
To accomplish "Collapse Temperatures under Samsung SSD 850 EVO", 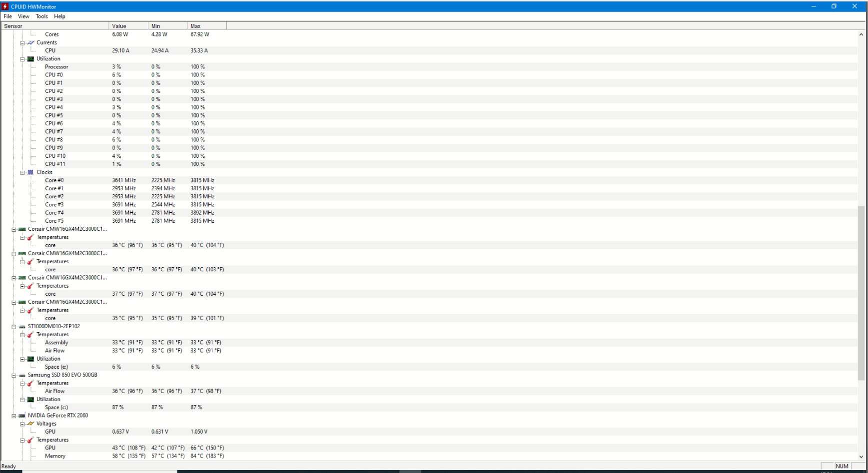I will pyautogui.click(x=22, y=384).
